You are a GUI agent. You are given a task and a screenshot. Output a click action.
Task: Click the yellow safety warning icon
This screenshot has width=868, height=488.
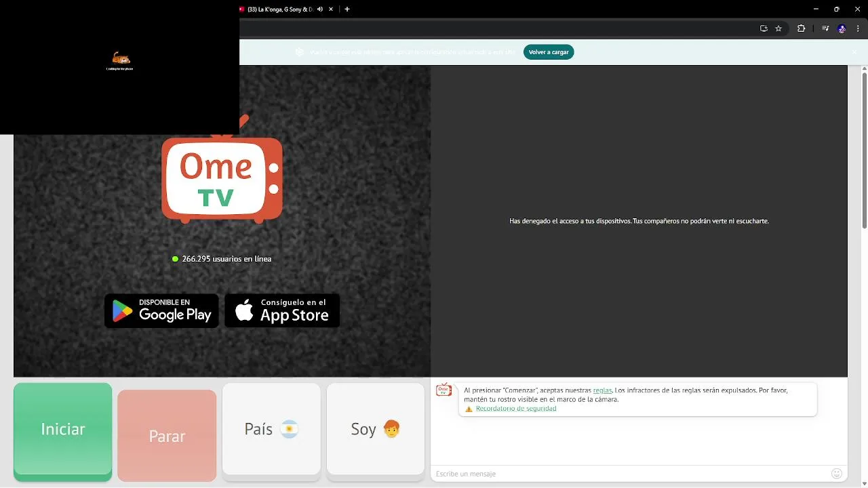pos(469,409)
